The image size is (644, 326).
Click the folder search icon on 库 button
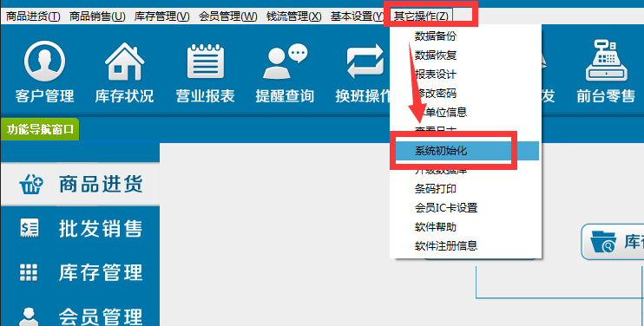[x=603, y=242]
